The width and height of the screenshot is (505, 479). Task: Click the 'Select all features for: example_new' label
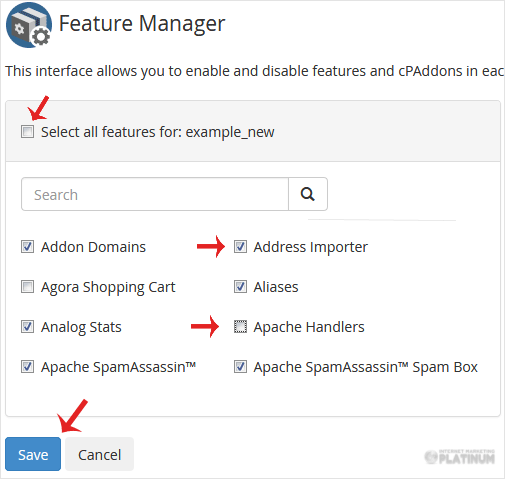coord(157,132)
